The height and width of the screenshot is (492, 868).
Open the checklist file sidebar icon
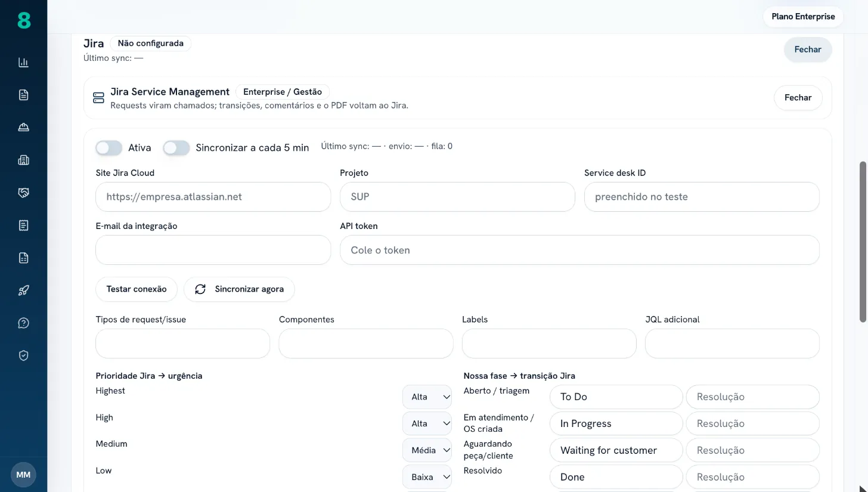click(x=23, y=258)
